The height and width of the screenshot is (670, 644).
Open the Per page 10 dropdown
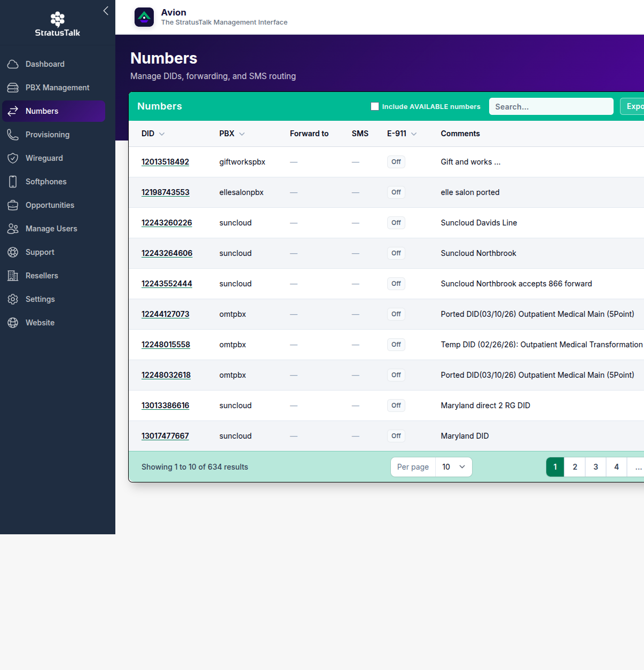click(454, 467)
